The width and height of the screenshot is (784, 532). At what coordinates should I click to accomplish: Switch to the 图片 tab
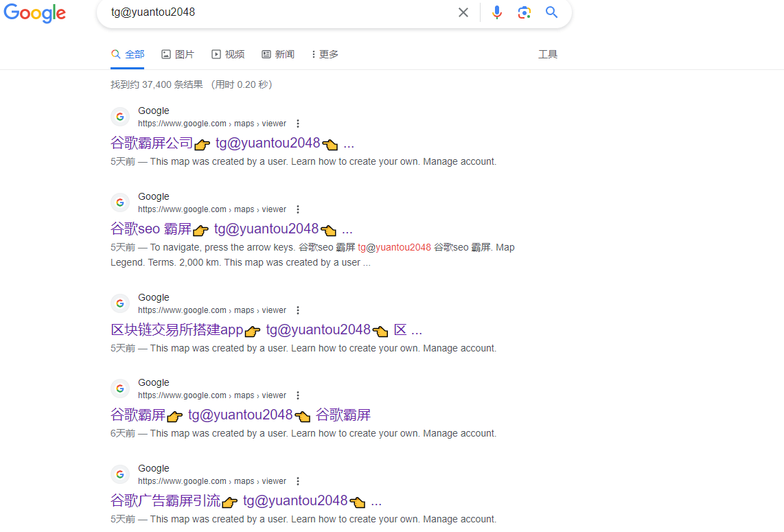[x=178, y=54]
